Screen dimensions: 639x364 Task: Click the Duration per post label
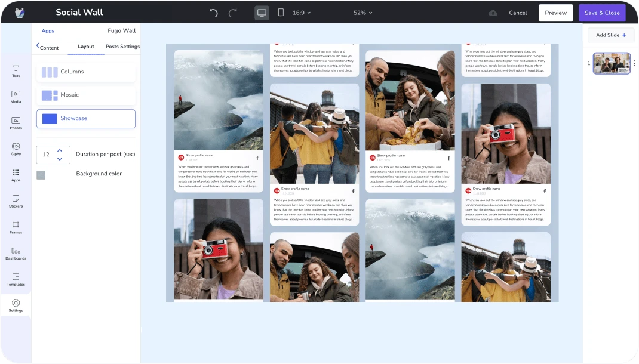pyautogui.click(x=106, y=155)
